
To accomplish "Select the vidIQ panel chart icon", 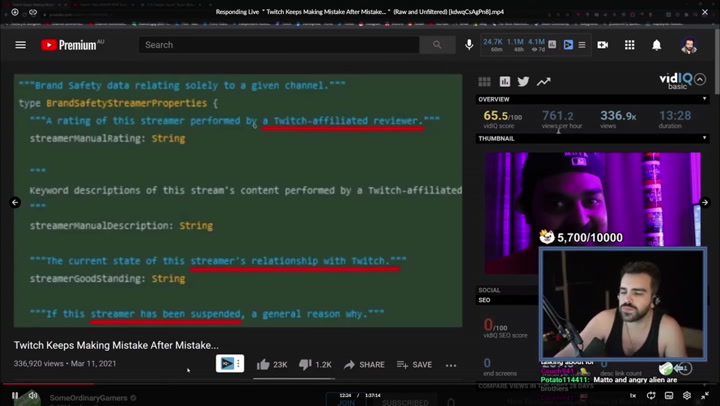I will pyautogui.click(x=505, y=82).
